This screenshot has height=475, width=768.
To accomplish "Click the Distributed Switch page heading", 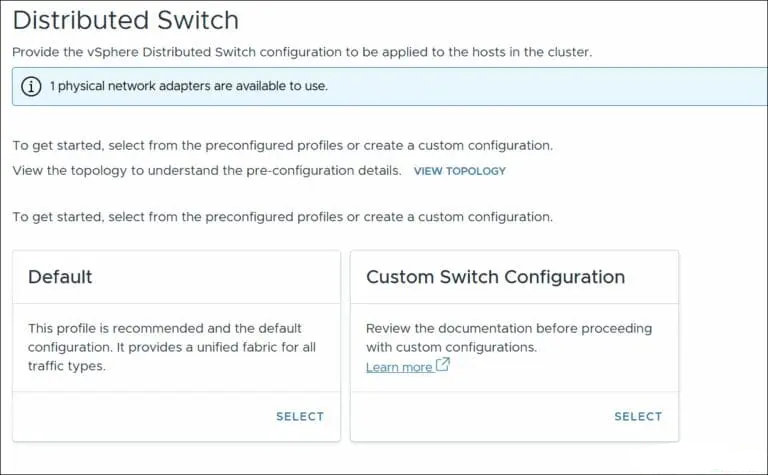I will pos(126,19).
